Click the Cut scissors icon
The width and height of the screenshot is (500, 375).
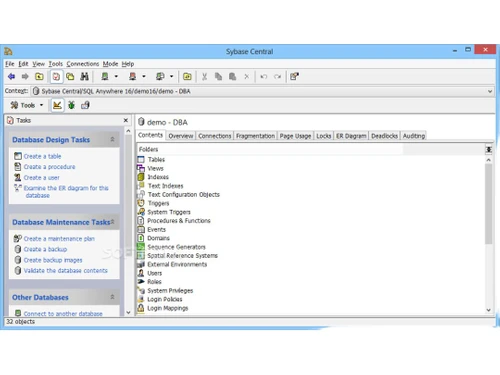(x=205, y=77)
